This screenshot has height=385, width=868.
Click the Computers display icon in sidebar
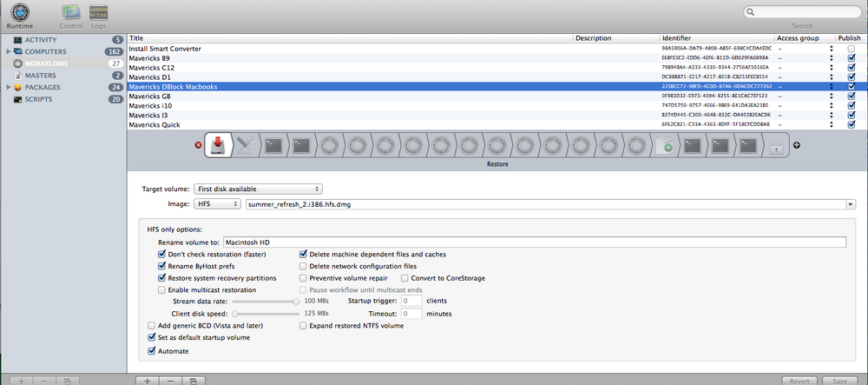click(x=17, y=51)
